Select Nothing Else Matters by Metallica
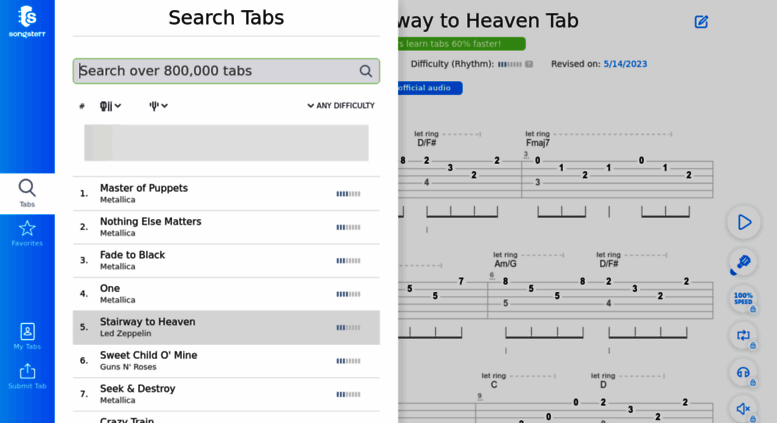This screenshot has width=777, height=423. click(x=226, y=227)
